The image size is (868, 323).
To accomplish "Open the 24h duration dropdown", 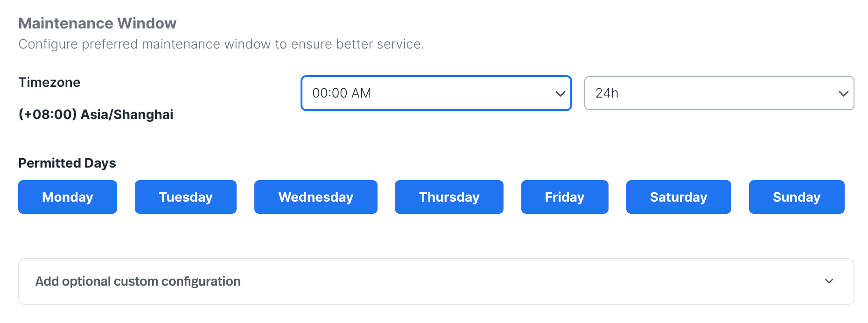I will (x=719, y=93).
